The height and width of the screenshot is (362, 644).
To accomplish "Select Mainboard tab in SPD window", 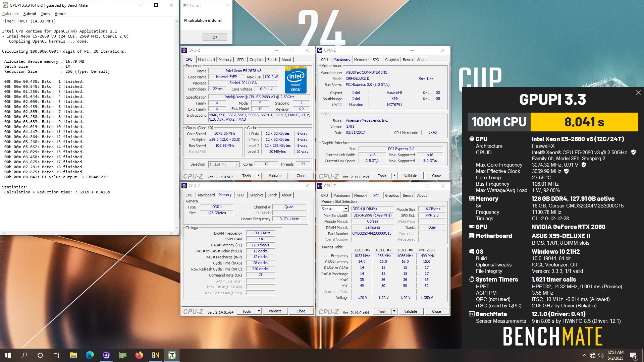I will point(341,195).
